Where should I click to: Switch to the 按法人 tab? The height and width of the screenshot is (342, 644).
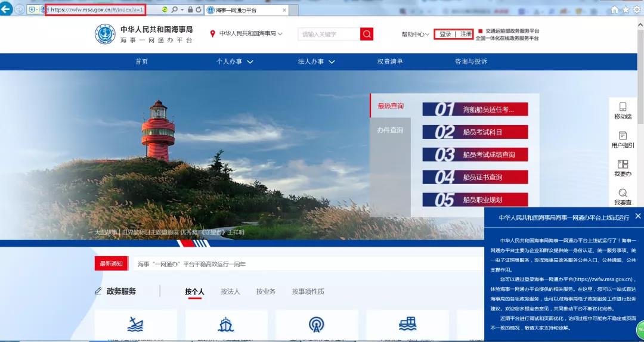click(x=230, y=291)
